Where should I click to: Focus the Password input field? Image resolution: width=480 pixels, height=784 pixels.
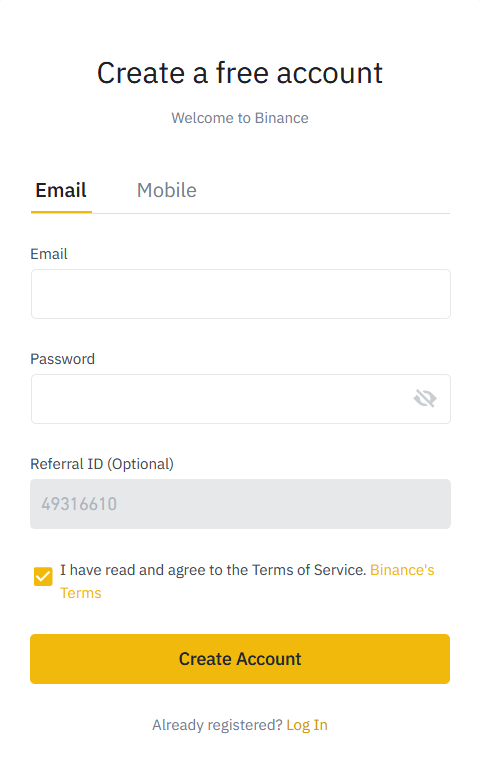coord(241,399)
